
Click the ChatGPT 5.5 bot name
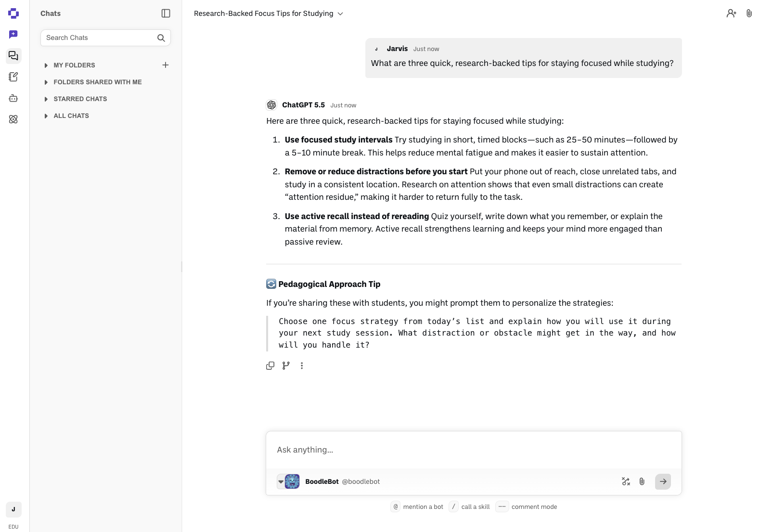coord(303,105)
